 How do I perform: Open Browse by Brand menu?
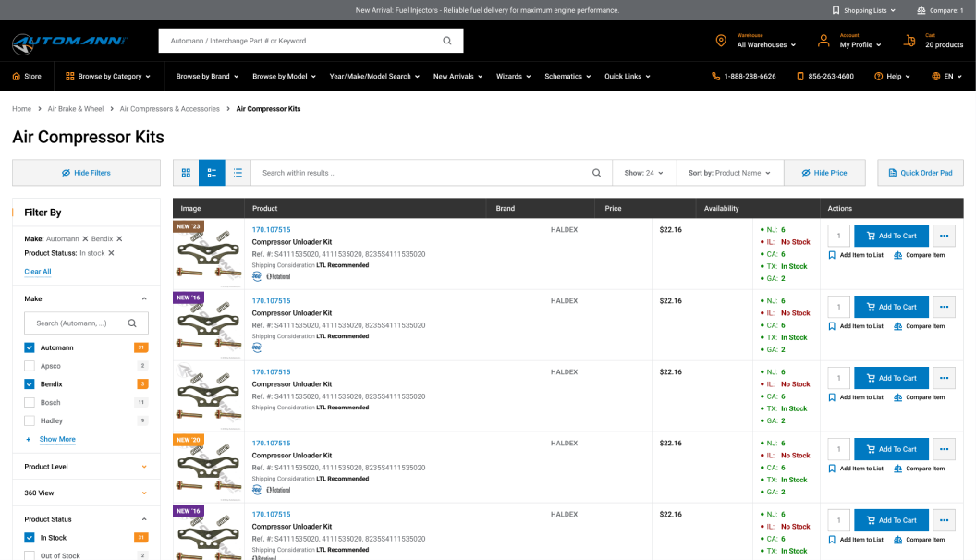coord(207,76)
